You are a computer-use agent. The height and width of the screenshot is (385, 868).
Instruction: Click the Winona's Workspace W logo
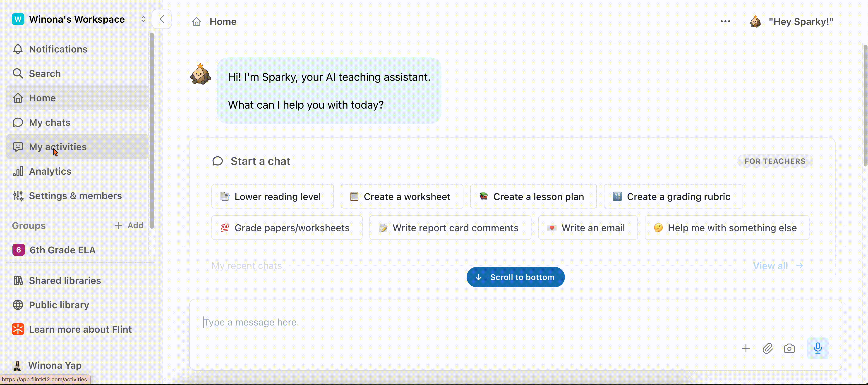(x=18, y=19)
